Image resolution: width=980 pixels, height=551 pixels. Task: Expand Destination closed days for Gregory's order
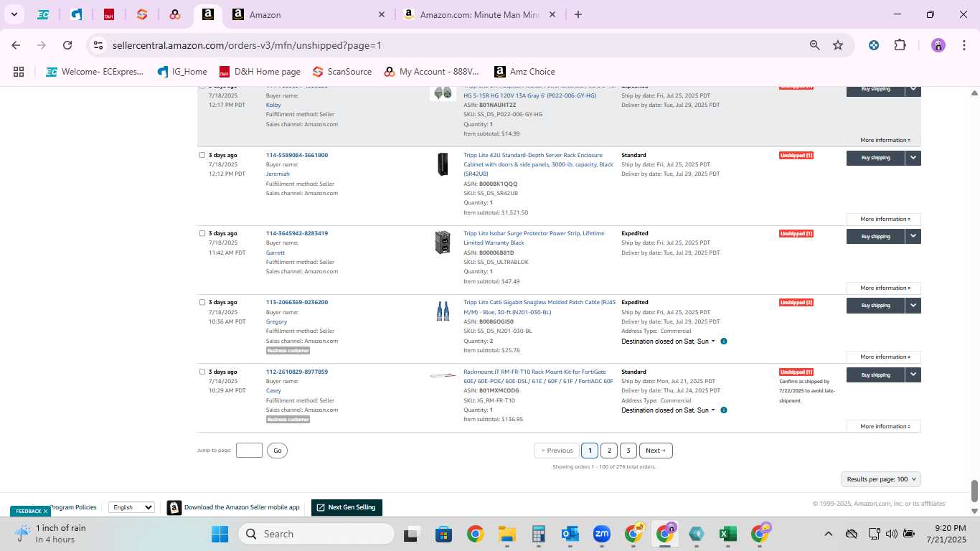(668, 342)
